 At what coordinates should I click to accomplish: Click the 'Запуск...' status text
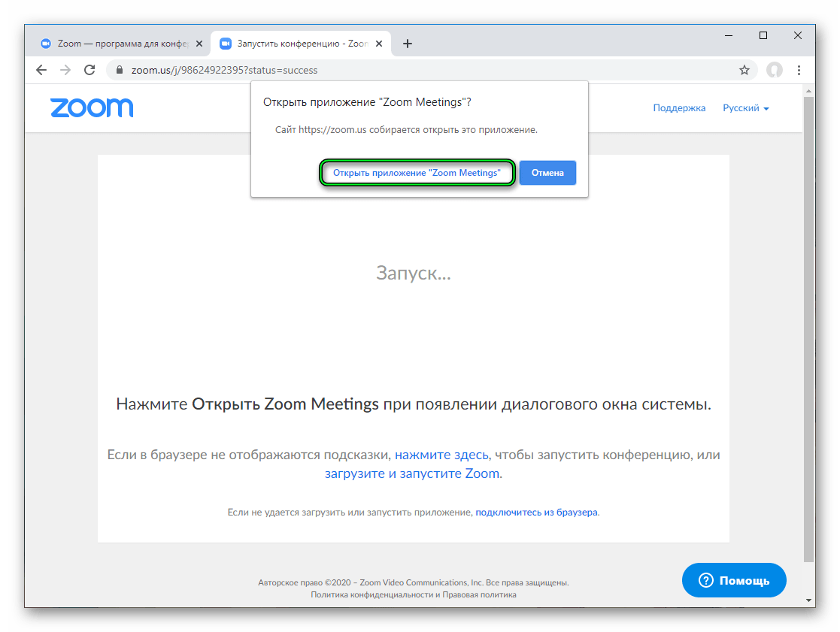pyautogui.click(x=414, y=273)
